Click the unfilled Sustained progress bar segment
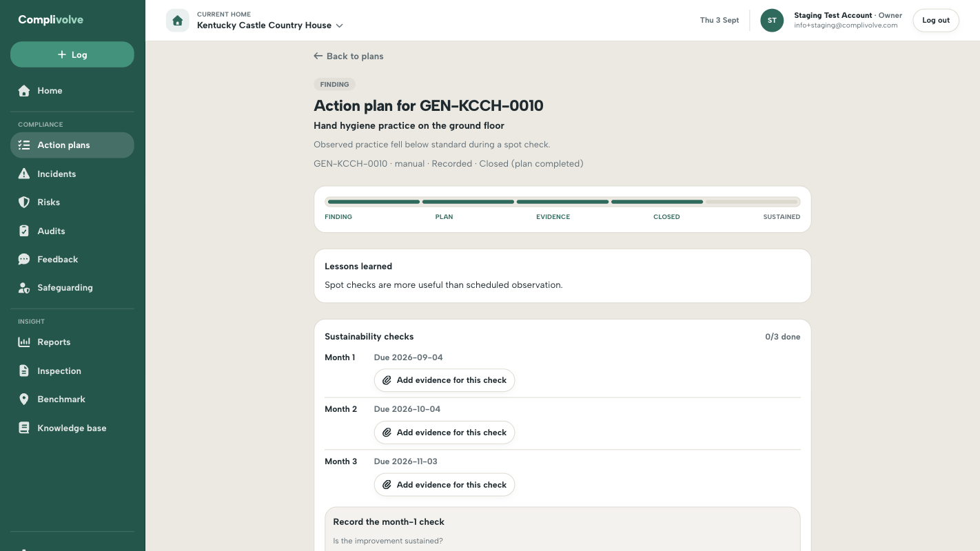The width and height of the screenshot is (980, 551). point(751,202)
